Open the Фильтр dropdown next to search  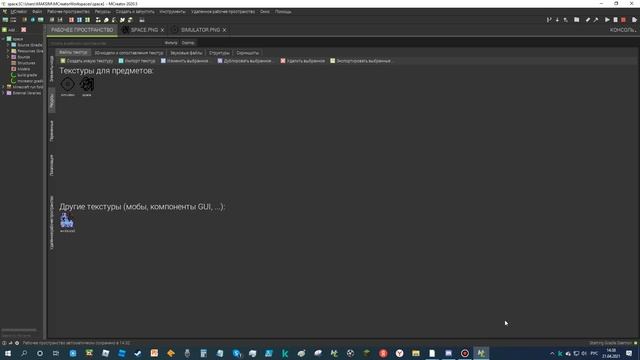pyautogui.click(x=171, y=43)
